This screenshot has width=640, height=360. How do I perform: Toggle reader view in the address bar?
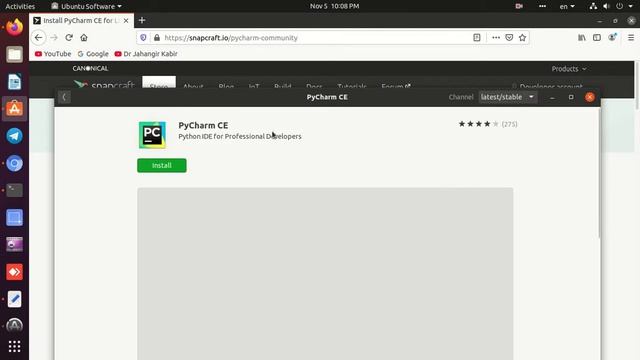coord(476,38)
